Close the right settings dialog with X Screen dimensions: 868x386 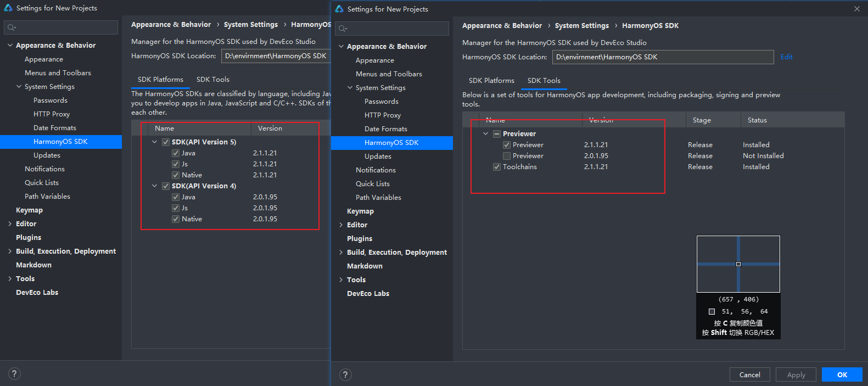[x=856, y=9]
